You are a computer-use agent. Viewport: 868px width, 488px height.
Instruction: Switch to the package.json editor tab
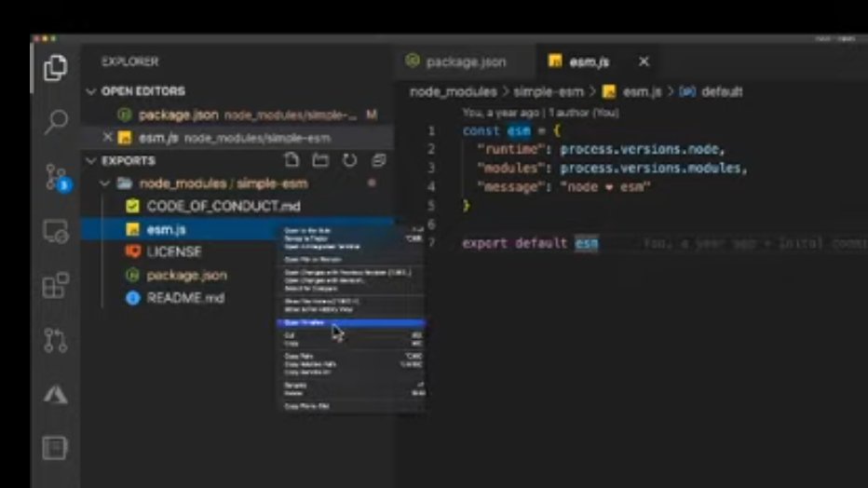(456, 61)
